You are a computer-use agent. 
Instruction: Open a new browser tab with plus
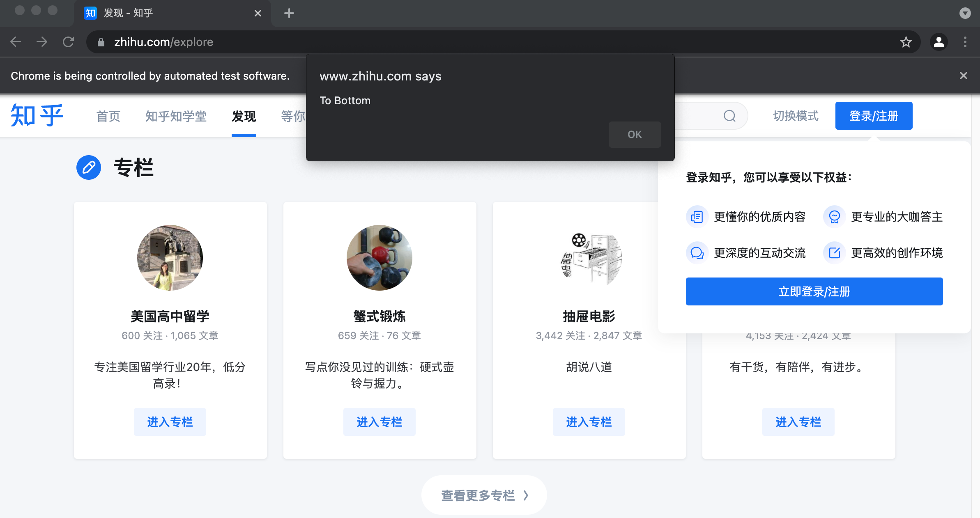289,13
